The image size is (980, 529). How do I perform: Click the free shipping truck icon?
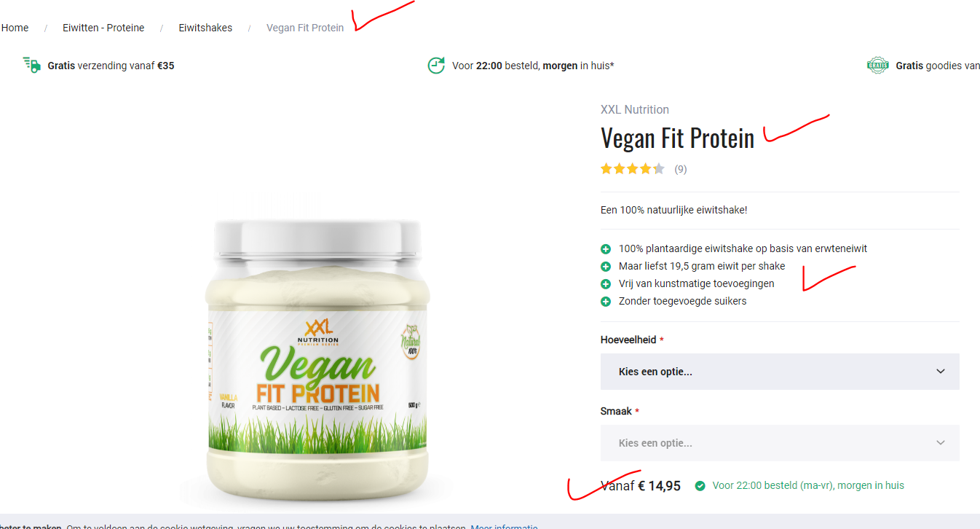pyautogui.click(x=31, y=65)
